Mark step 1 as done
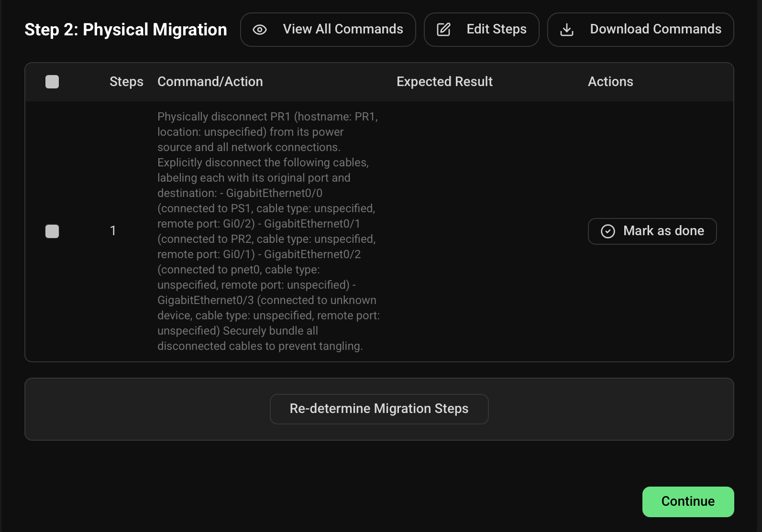 (x=652, y=231)
